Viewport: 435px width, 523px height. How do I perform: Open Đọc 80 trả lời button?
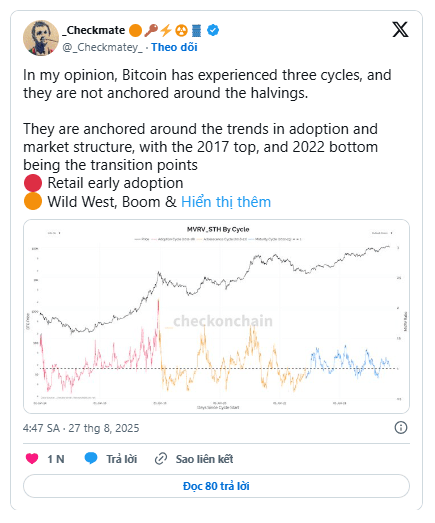tap(216, 486)
